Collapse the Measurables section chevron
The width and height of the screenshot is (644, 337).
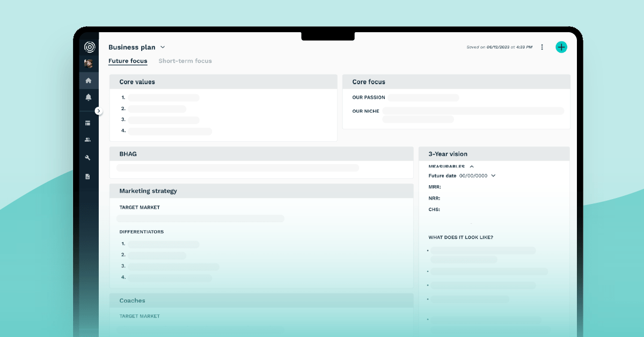tap(472, 167)
